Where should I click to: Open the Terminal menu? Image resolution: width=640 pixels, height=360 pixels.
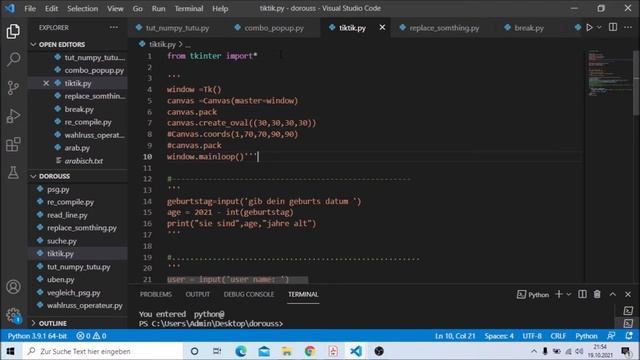click(x=189, y=9)
